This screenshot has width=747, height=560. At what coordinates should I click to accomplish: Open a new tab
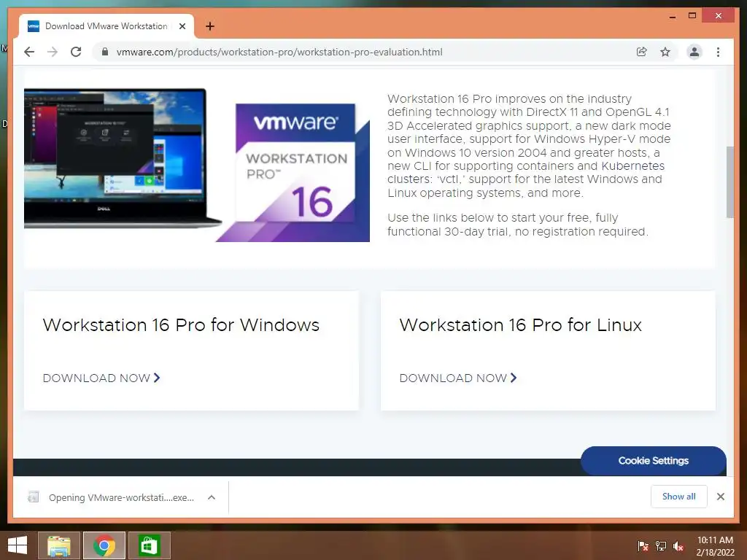[x=210, y=26]
